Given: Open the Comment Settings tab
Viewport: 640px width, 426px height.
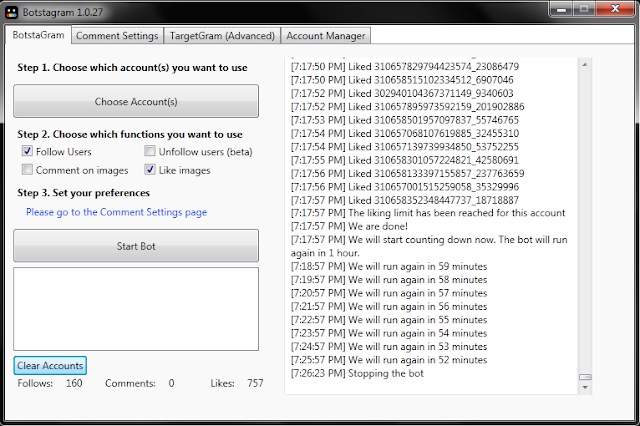Looking at the screenshot, I should pyautogui.click(x=117, y=36).
